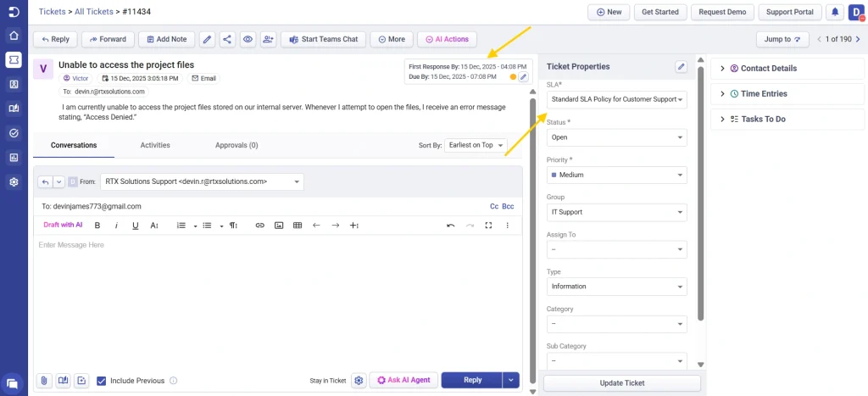The height and width of the screenshot is (396, 868).
Task: Click the Ask AI Agent button
Action: [403, 380]
